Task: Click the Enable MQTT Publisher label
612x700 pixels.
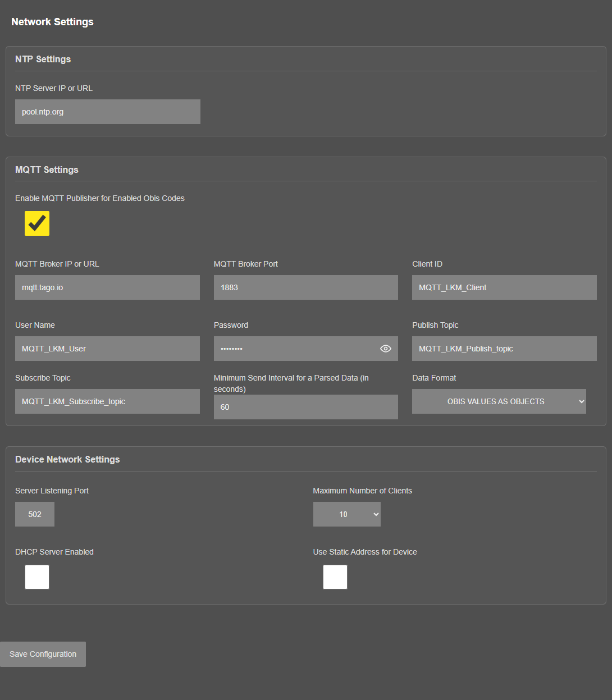Action: (100, 198)
